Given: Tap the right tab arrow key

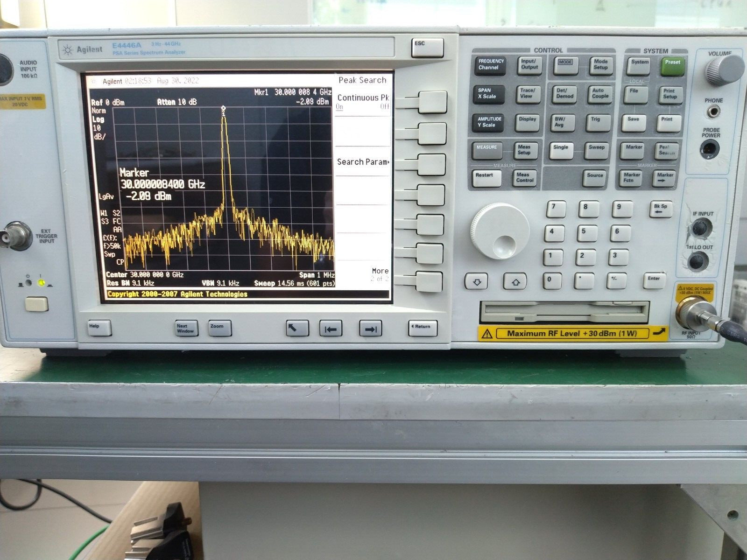Looking at the screenshot, I should [370, 329].
